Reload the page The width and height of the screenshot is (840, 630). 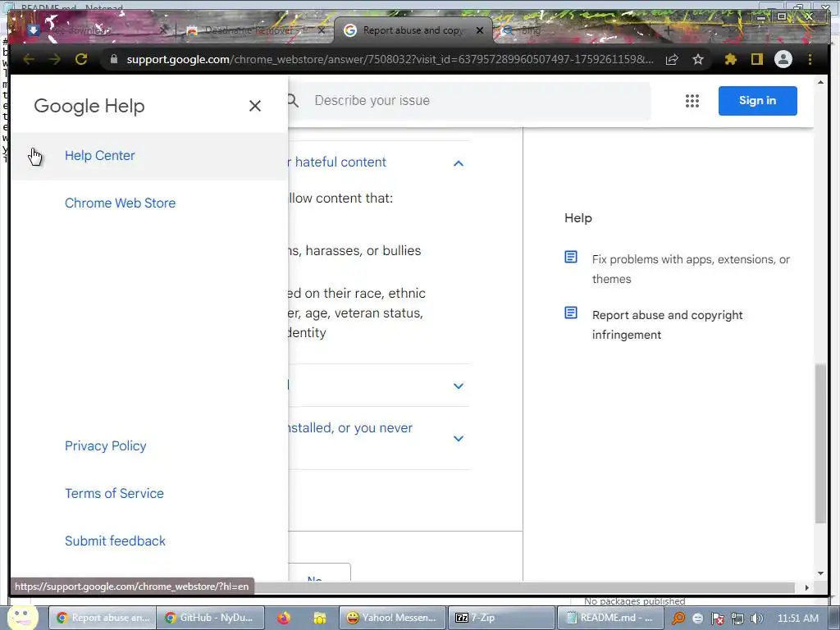pyautogui.click(x=81, y=59)
